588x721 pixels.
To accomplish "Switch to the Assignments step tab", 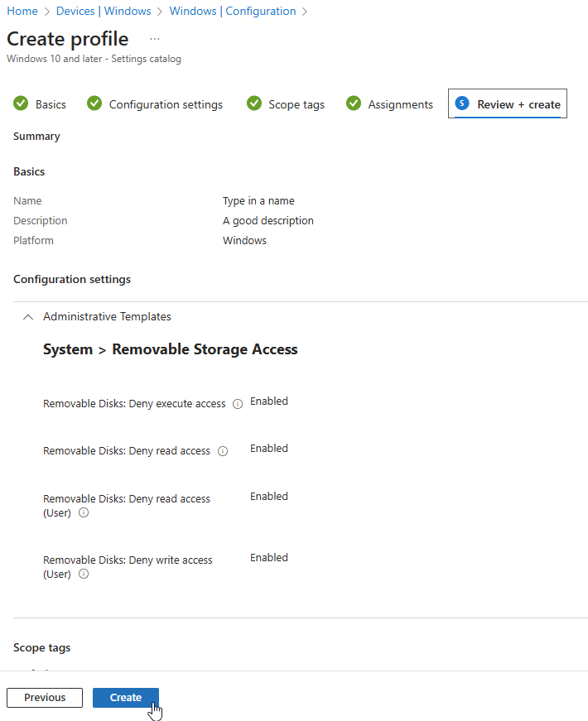I will point(399,103).
